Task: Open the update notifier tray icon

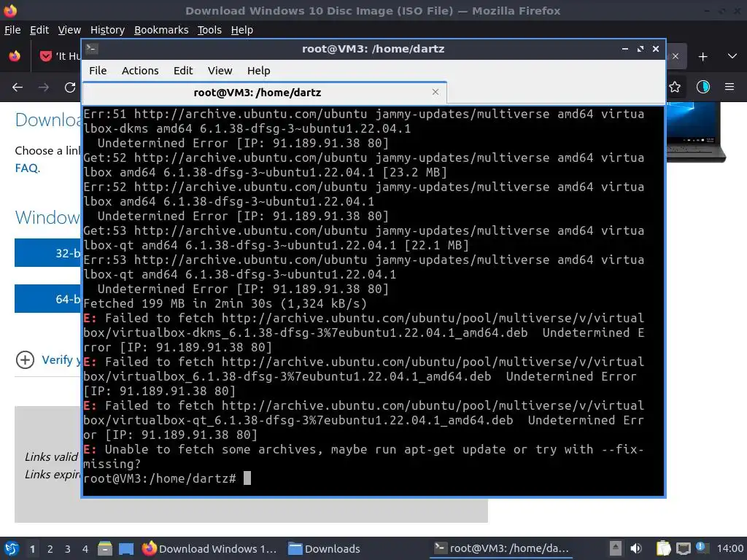Action: click(x=702, y=548)
